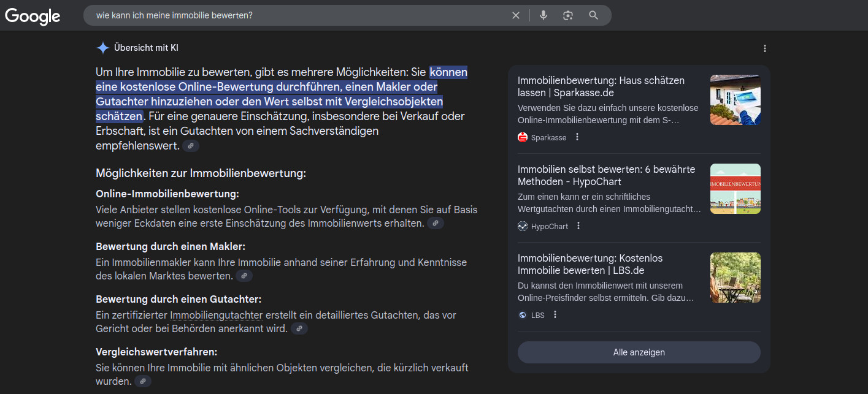868x394 pixels.
Task: Click snippet 'Zum einen kann er ein schriftliches'
Action: click(584, 197)
